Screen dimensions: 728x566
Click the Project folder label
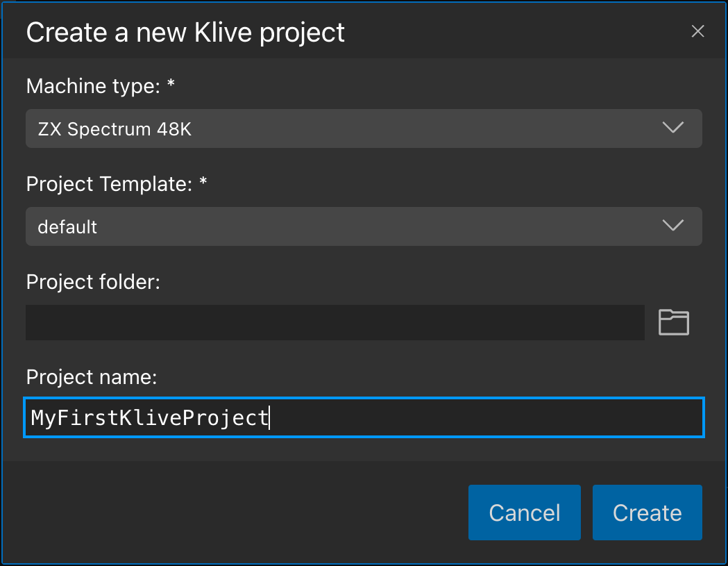(93, 282)
